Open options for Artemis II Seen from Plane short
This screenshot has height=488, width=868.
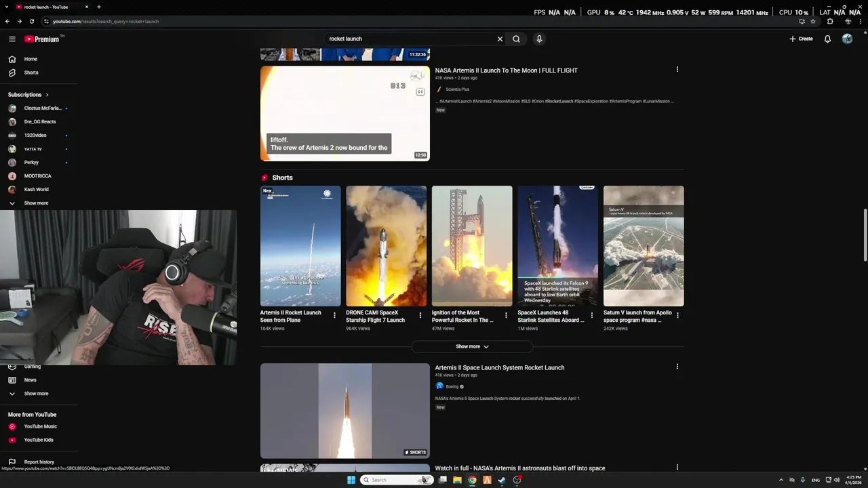(334, 315)
